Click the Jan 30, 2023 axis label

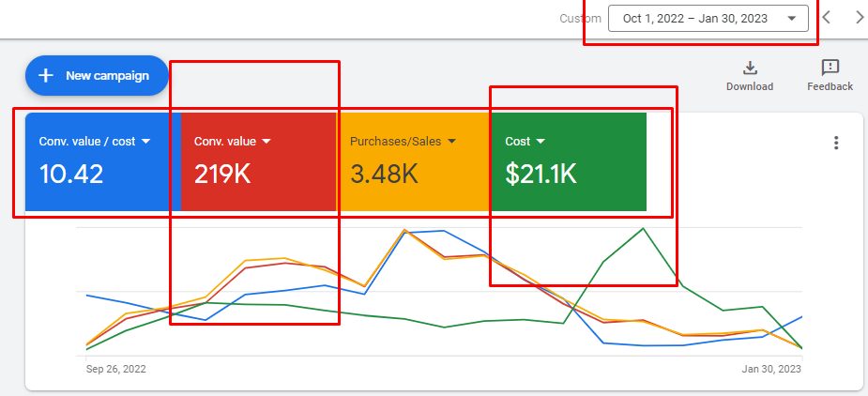coord(771,369)
